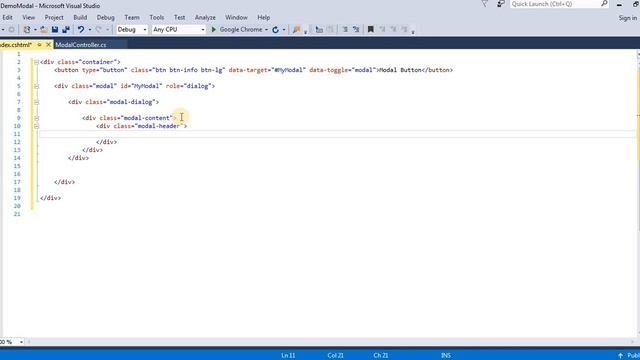Click the Open File folder icon
This screenshot has width=640, height=360.
pyautogui.click(x=44, y=29)
